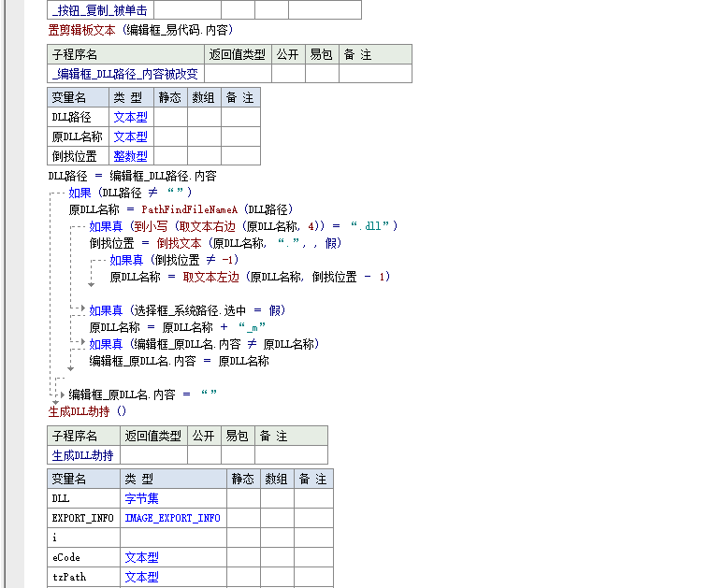This screenshot has height=588, width=709.
Task: Click the 倒找文本 function name
Action: point(179,244)
